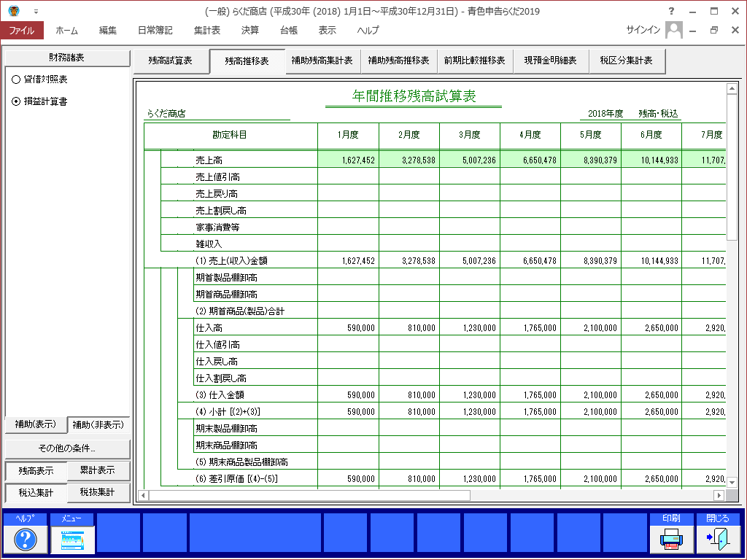Select the 期末商品棚卸高 row label
This screenshot has height=560, width=747.
point(226,446)
